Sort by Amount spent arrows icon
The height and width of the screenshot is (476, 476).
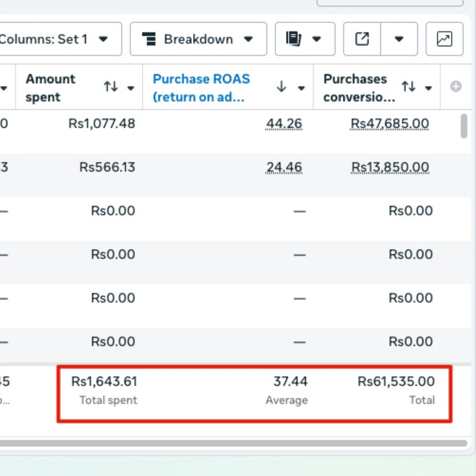pyautogui.click(x=111, y=87)
